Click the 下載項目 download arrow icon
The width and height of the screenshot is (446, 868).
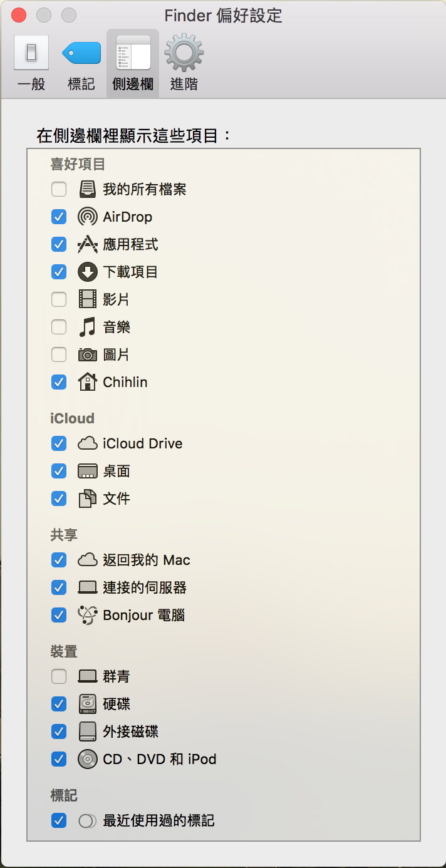[x=88, y=272]
